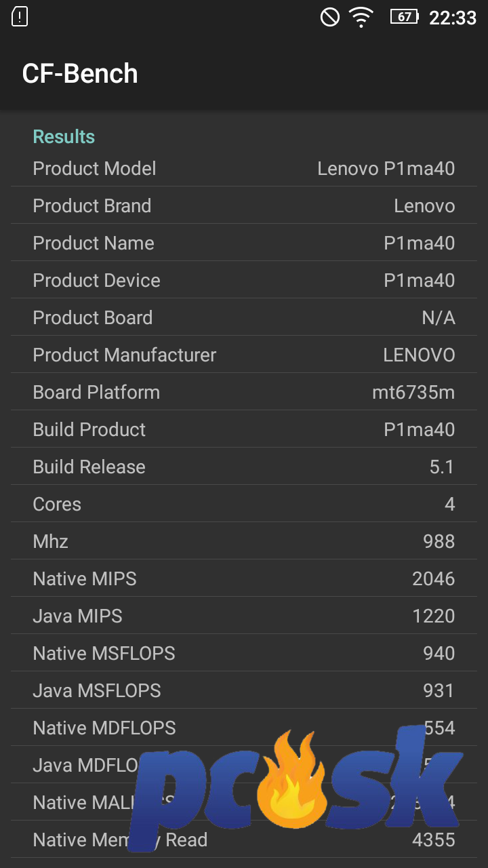Viewport: 488px width, 868px height.
Task: Select the Product Brand Lenovo row
Action: 244,205
